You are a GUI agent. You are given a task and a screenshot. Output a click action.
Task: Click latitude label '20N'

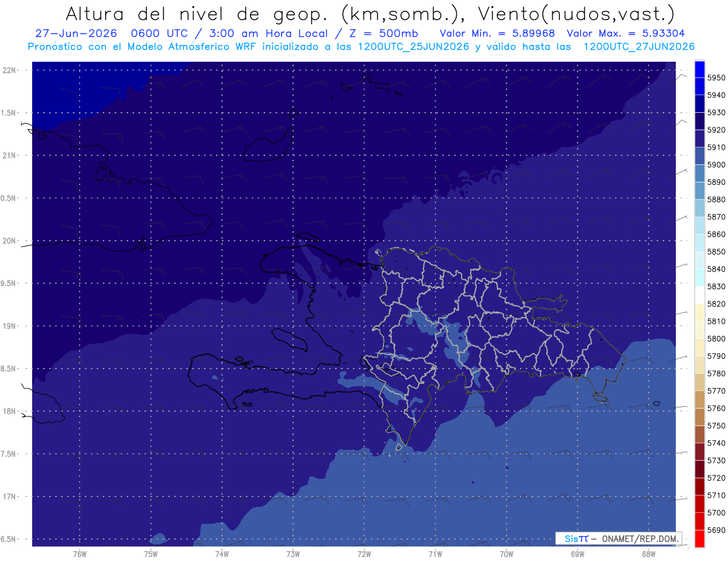click(10, 241)
